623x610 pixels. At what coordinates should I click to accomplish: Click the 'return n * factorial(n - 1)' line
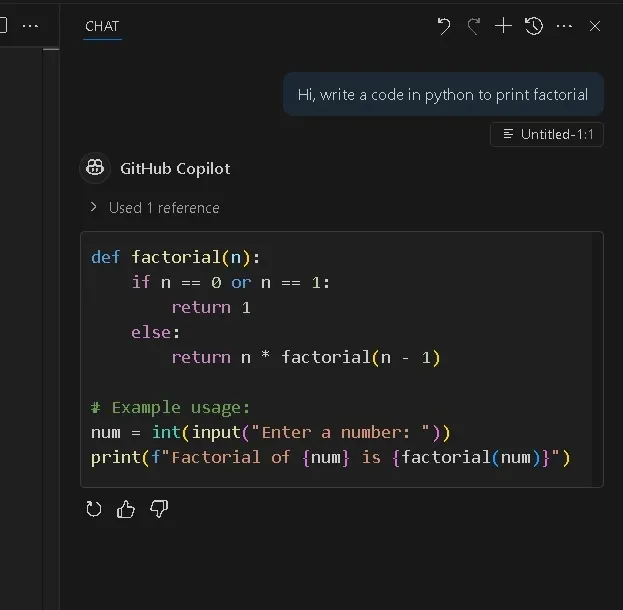306,357
